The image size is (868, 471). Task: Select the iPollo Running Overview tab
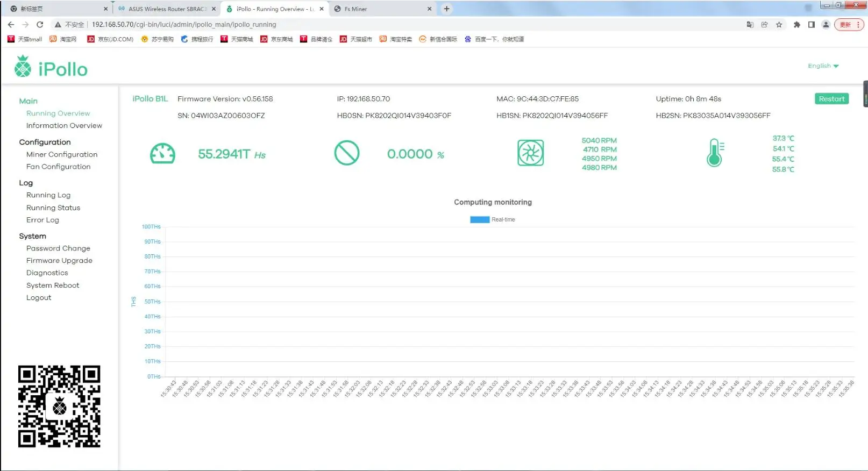pos(274,9)
